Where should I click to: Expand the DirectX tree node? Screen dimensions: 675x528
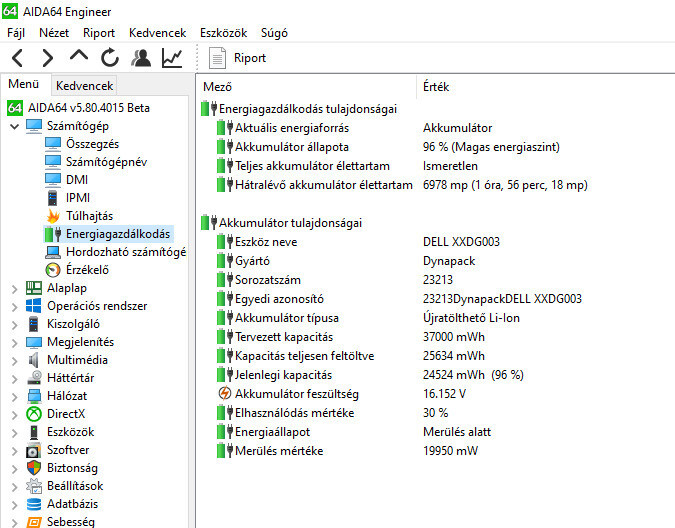[15, 415]
